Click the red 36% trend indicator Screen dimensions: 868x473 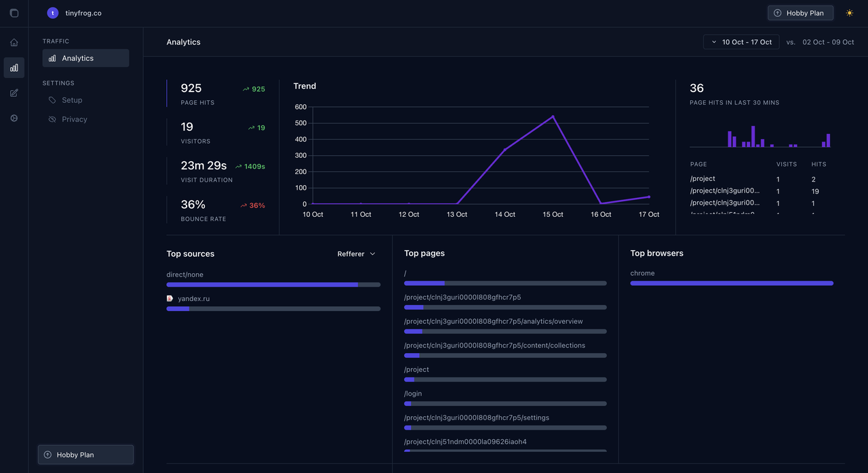(x=252, y=205)
